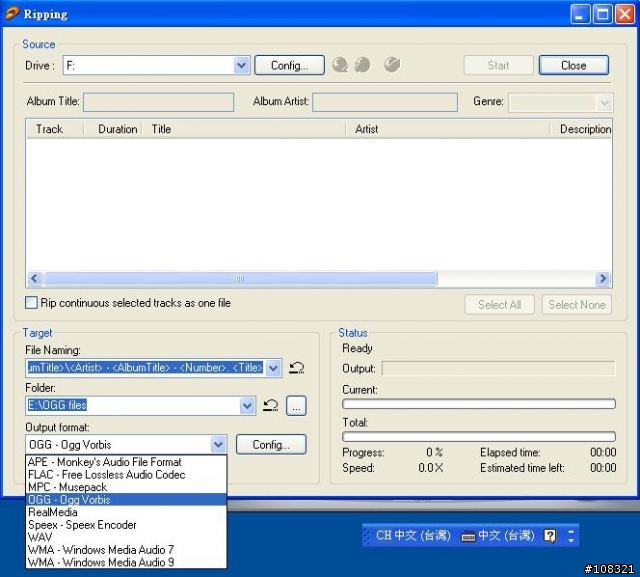Click the CH language indicator on language bar
Screen dimensions: 640x577
(383, 536)
